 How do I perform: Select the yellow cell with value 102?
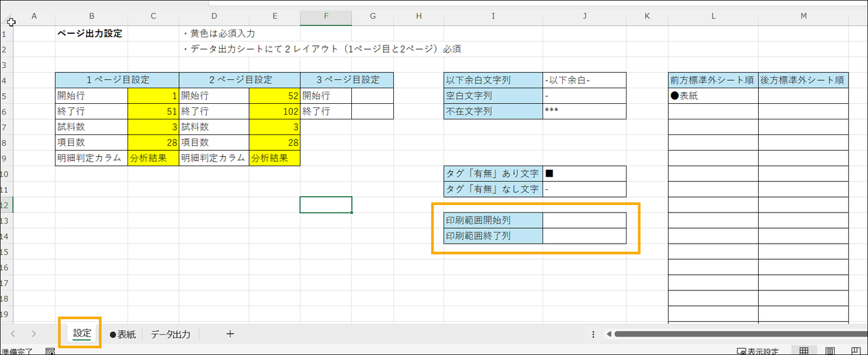pyautogui.click(x=274, y=111)
